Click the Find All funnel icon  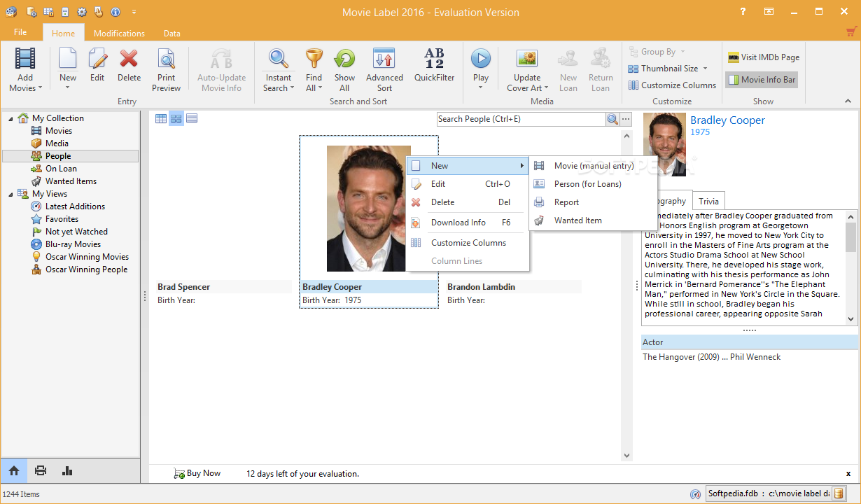pos(314,59)
